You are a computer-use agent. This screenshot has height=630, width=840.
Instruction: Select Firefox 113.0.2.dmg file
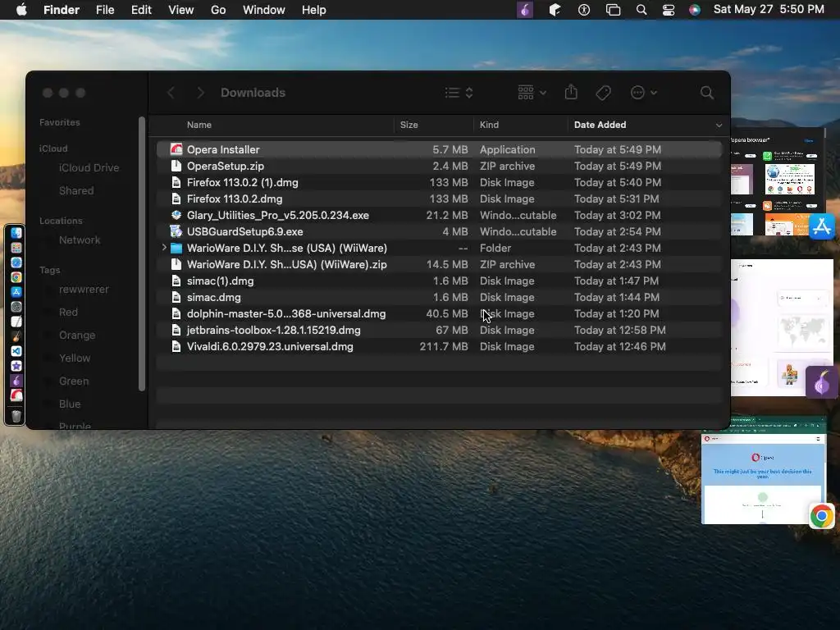(x=440, y=199)
